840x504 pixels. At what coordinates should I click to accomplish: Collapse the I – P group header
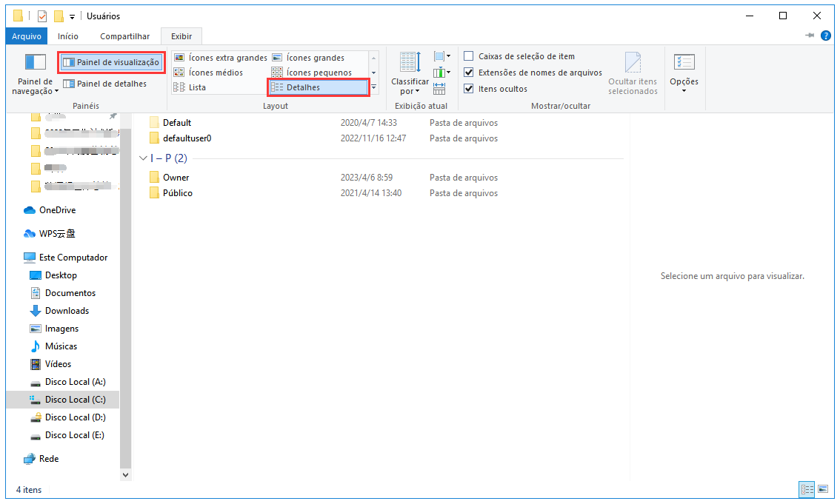(144, 158)
